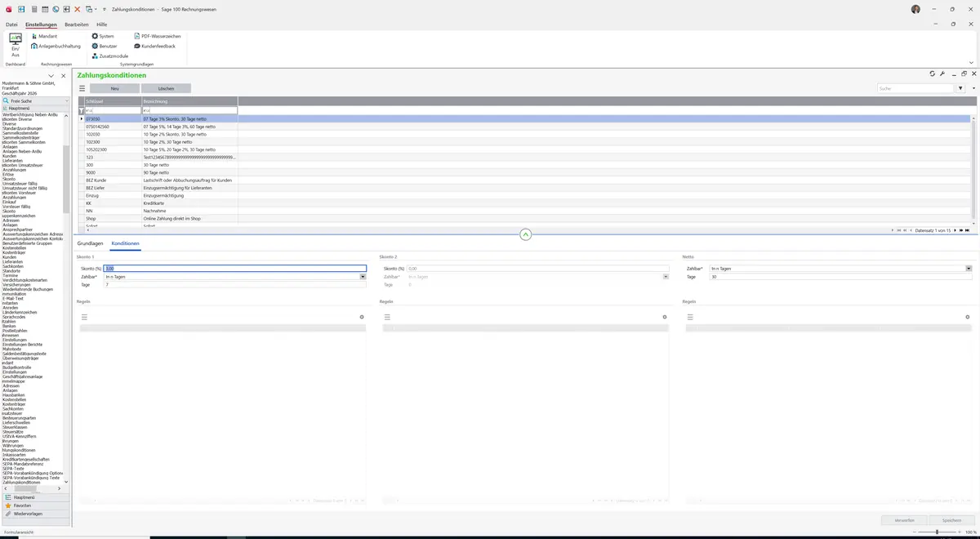Open Skonto 1 Regeln gear settings
This screenshot has width=980, height=539.
coord(362,317)
